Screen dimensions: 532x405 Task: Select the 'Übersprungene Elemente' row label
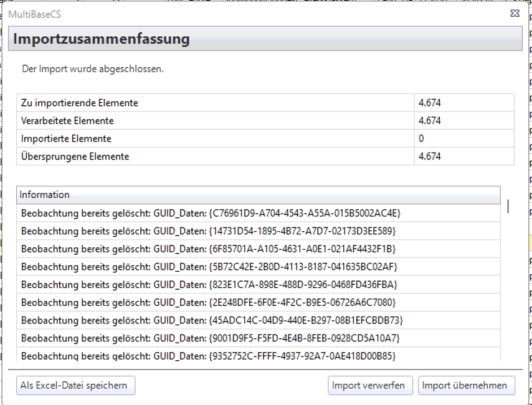click(x=75, y=156)
